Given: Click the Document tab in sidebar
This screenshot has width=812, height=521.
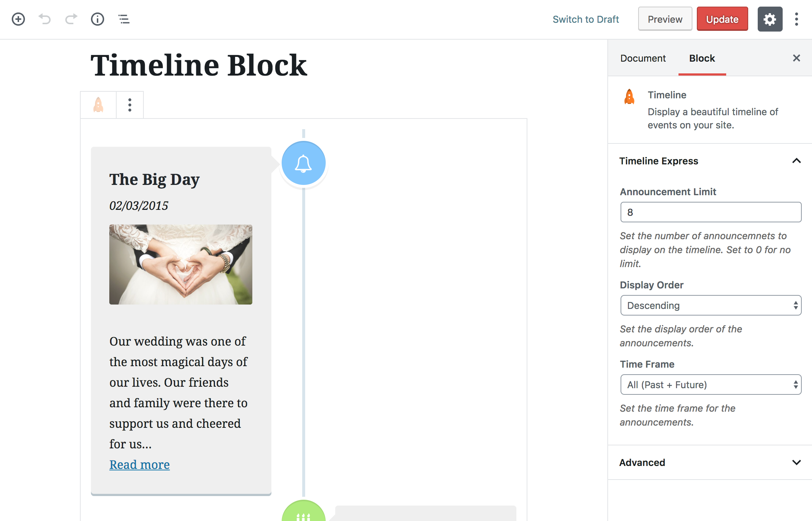Looking at the screenshot, I should [643, 58].
